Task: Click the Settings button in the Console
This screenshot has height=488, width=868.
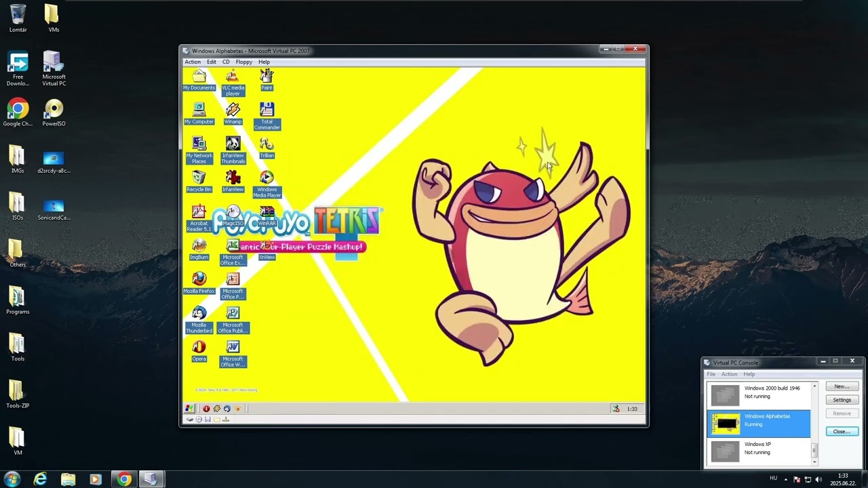Action: tap(842, 400)
